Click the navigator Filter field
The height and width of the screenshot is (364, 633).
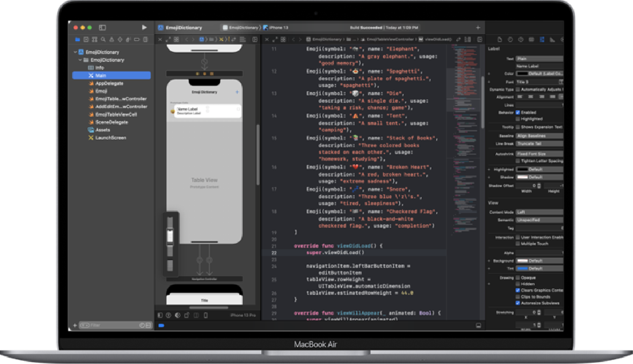click(115, 325)
